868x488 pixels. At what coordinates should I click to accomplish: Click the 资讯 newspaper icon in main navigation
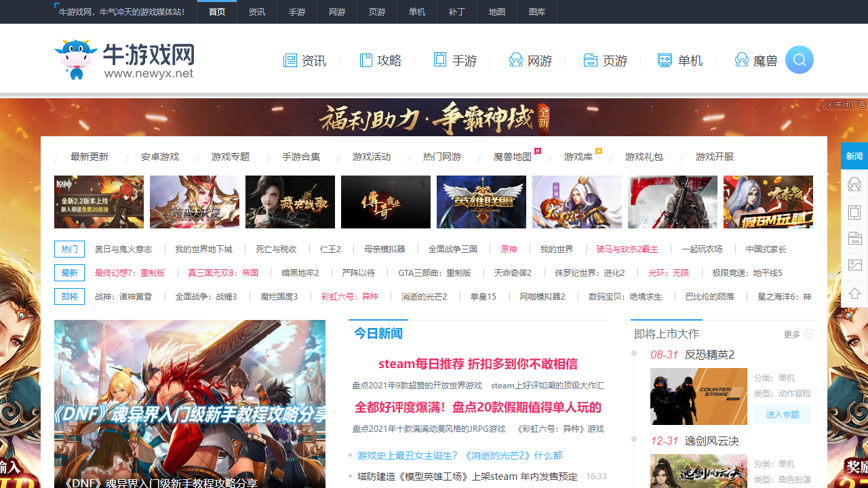pos(290,61)
